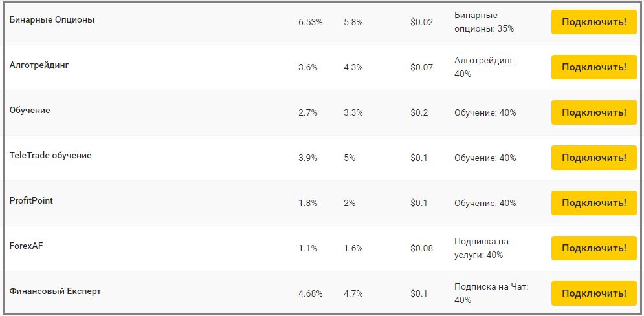Open the ProfitPoint offer name
Viewport: 644px width, 316px height.
(31, 201)
